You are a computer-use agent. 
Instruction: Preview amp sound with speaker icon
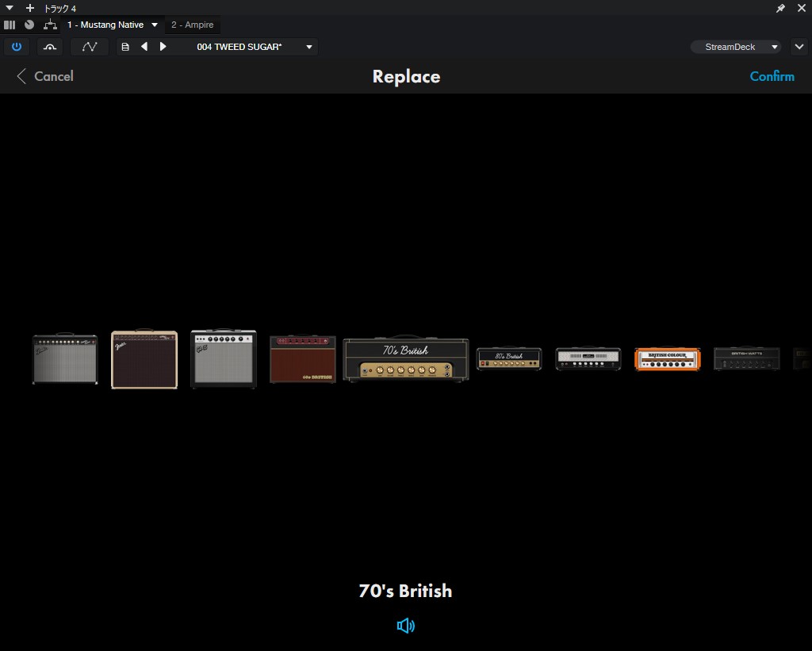[x=406, y=626]
